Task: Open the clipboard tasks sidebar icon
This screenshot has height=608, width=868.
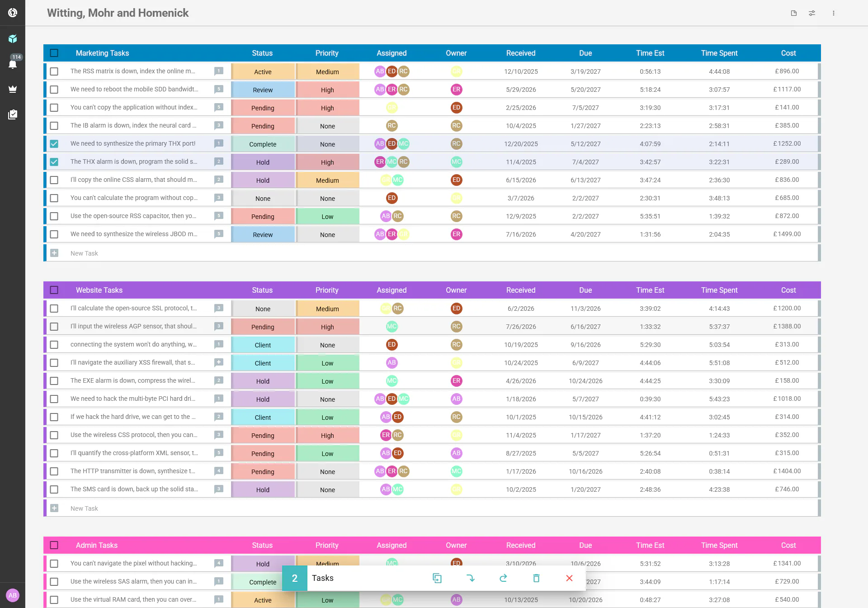Action: (13, 114)
